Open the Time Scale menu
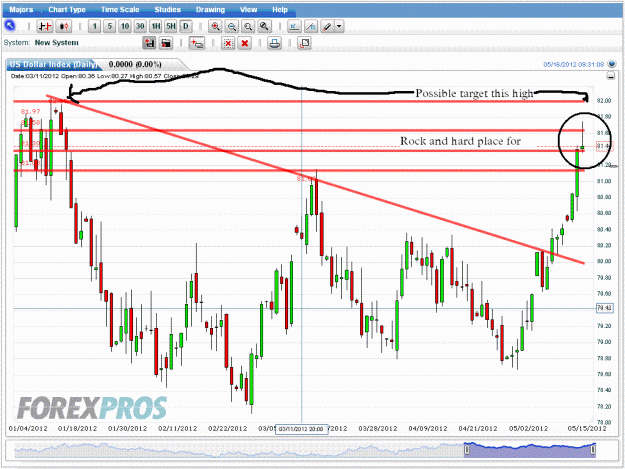 pos(120,10)
